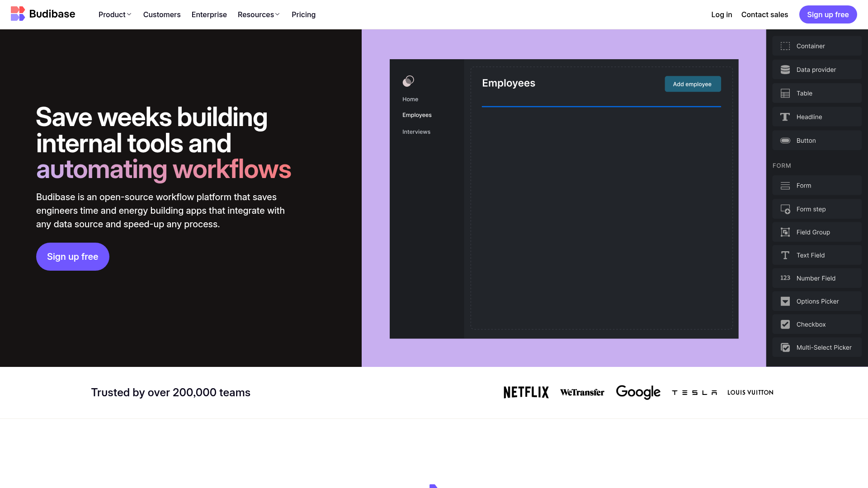
Task: Select the Checkbox form component
Action: pos(785,324)
